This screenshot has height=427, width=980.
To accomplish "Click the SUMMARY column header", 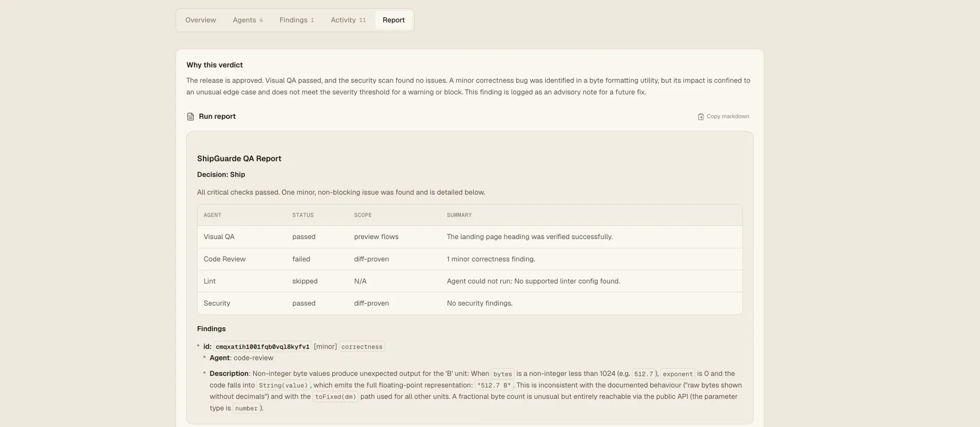I will (459, 215).
